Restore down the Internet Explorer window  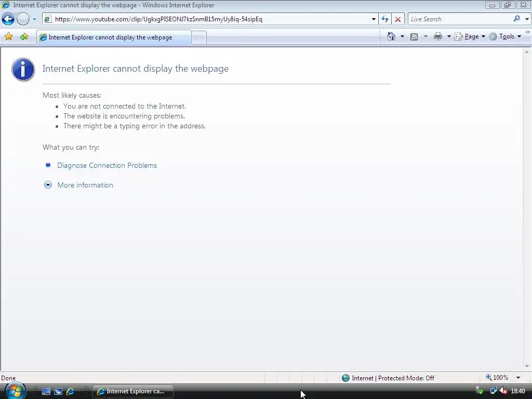pyautogui.click(x=507, y=5)
